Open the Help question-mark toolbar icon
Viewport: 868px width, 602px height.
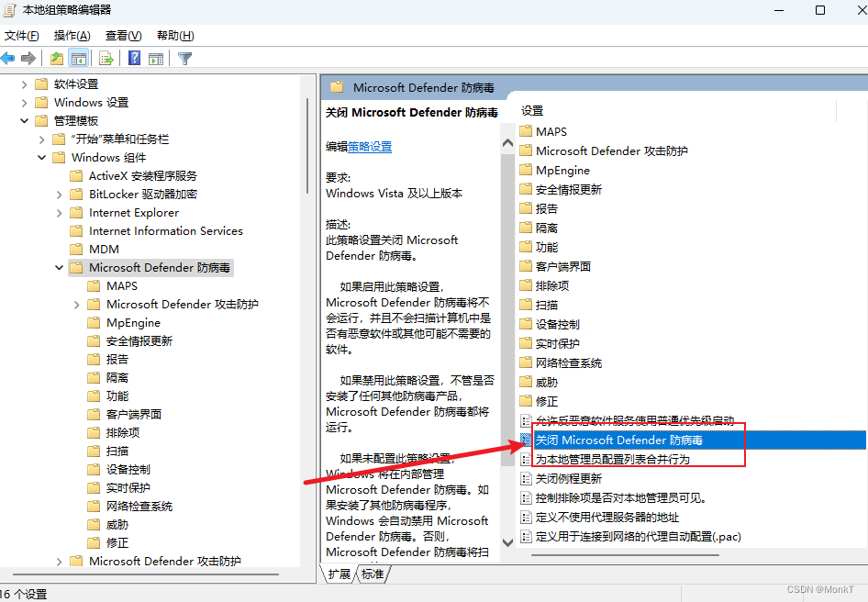(x=135, y=58)
